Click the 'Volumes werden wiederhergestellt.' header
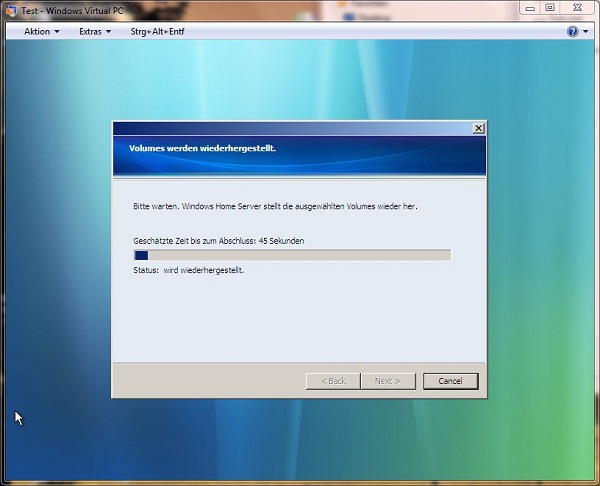 tap(202, 148)
